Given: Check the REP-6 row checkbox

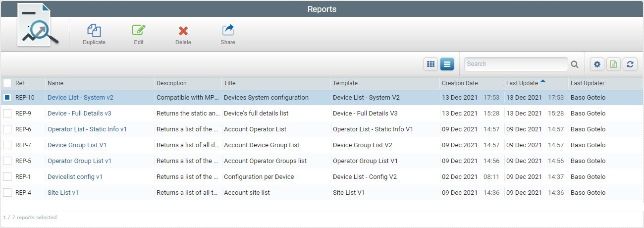Looking at the screenshot, I should coord(7,129).
